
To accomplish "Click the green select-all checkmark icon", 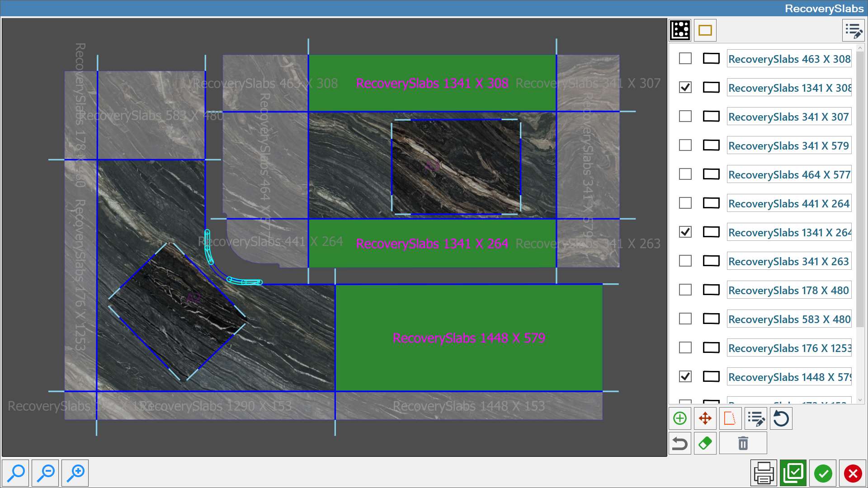I will [793, 473].
